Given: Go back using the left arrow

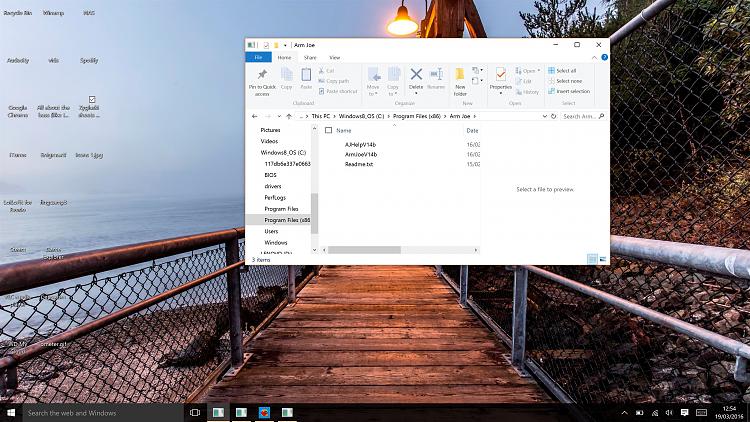Looking at the screenshot, I should [x=254, y=116].
